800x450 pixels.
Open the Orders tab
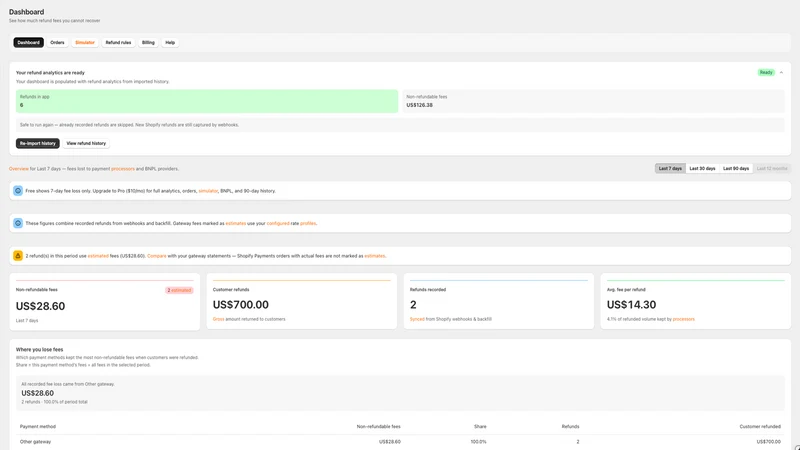click(x=57, y=42)
